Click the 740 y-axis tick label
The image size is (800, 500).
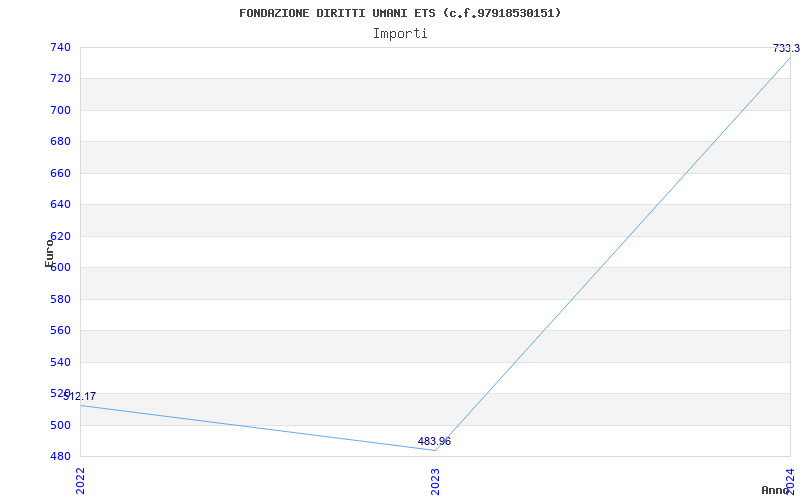pyautogui.click(x=60, y=47)
